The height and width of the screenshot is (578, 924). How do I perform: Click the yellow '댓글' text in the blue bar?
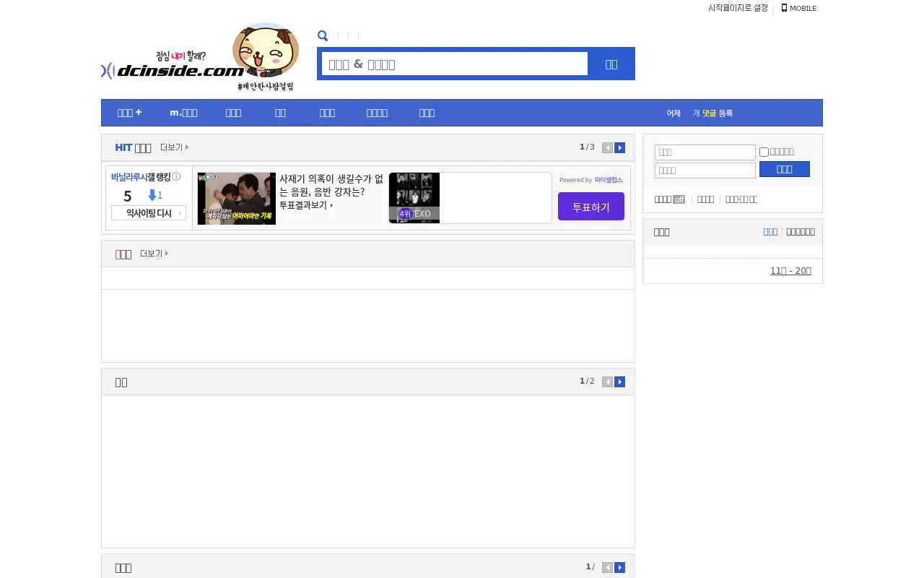pyautogui.click(x=709, y=113)
